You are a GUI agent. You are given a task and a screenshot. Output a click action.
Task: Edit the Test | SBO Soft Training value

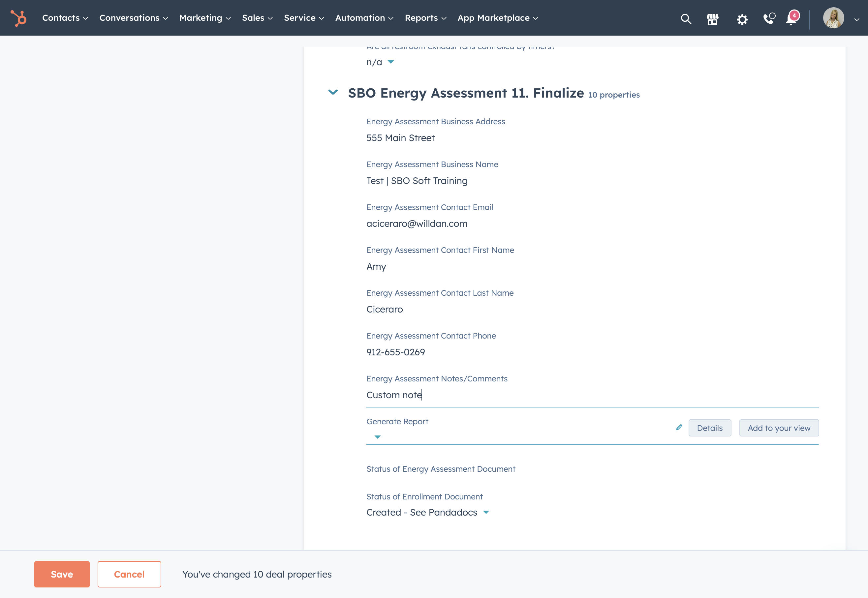pyautogui.click(x=417, y=181)
